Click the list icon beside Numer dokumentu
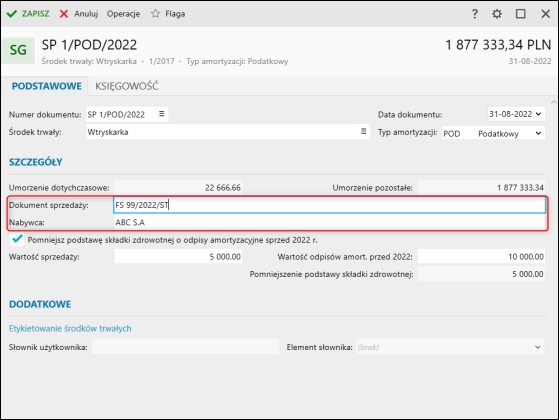The width and height of the screenshot is (559, 420). pyautogui.click(x=161, y=114)
